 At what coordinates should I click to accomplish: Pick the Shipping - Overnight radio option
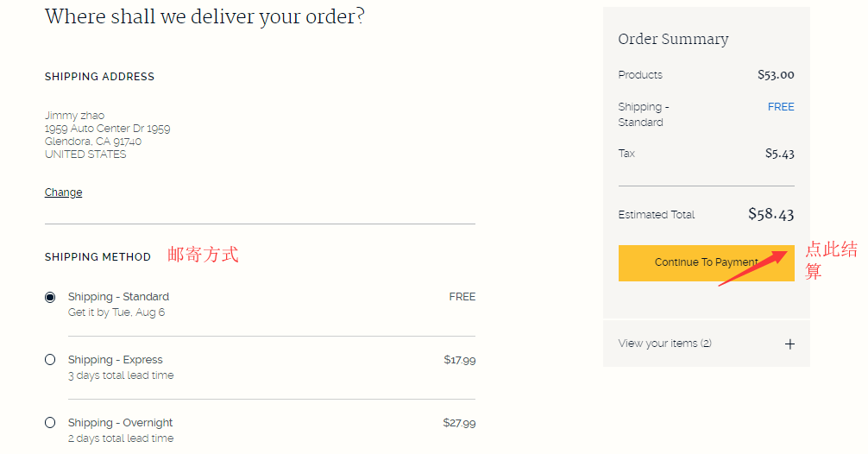click(x=50, y=423)
